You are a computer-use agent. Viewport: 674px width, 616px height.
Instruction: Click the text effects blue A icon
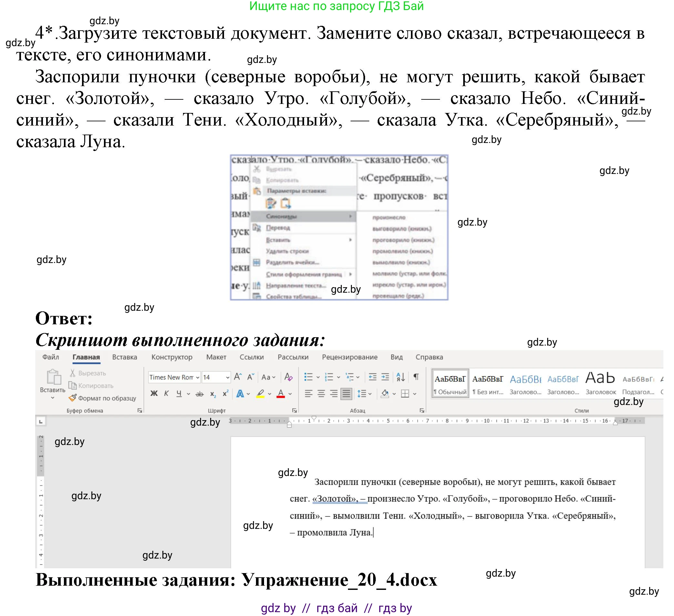pyautogui.click(x=240, y=394)
